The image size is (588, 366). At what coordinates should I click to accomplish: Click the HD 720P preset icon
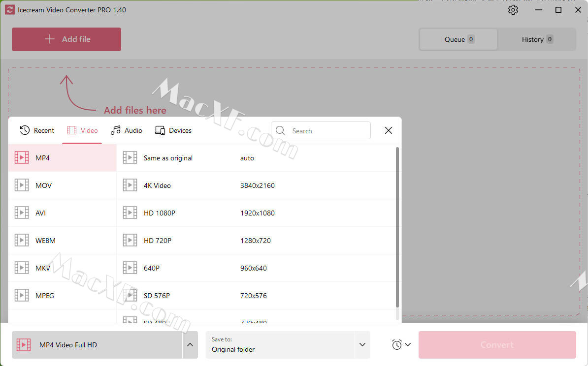click(130, 240)
